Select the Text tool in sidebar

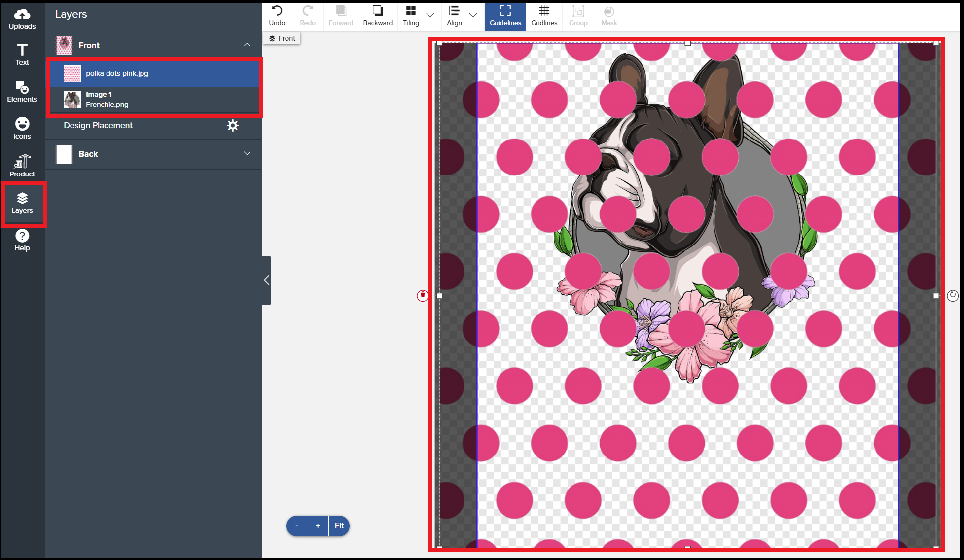(x=22, y=55)
